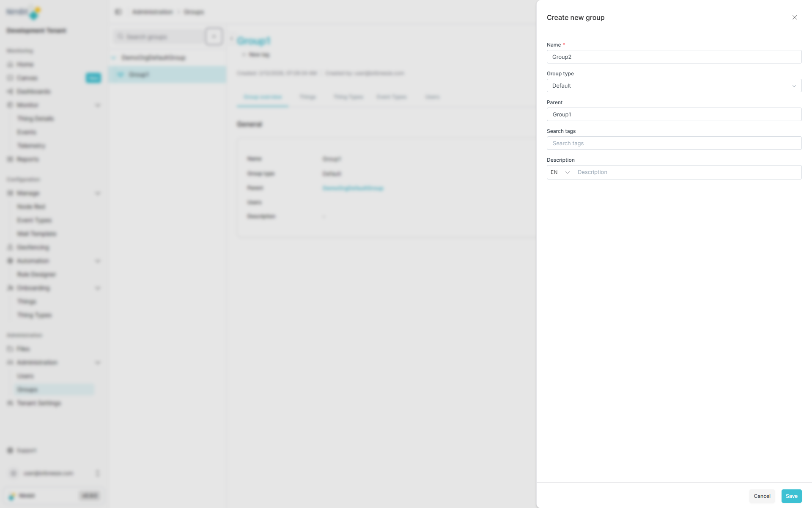Click the logout icon next to the user email
The width and height of the screenshot is (812, 508).
[x=98, y=473]
